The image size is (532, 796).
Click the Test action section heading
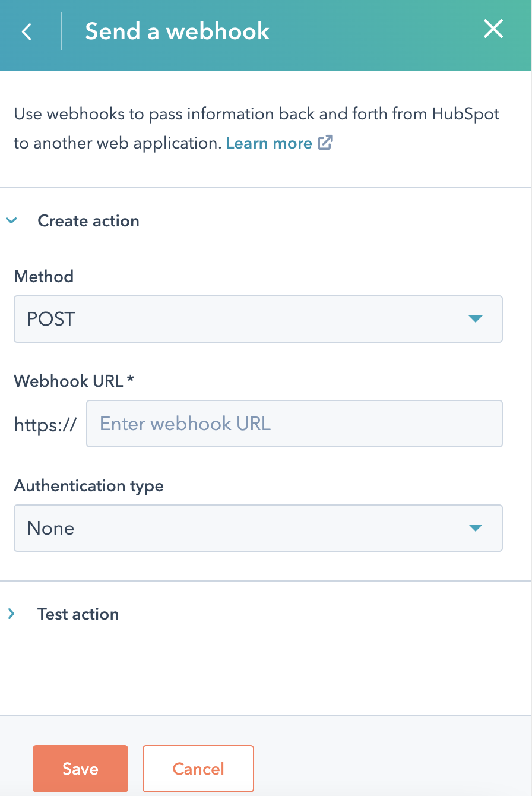[78, 614]
